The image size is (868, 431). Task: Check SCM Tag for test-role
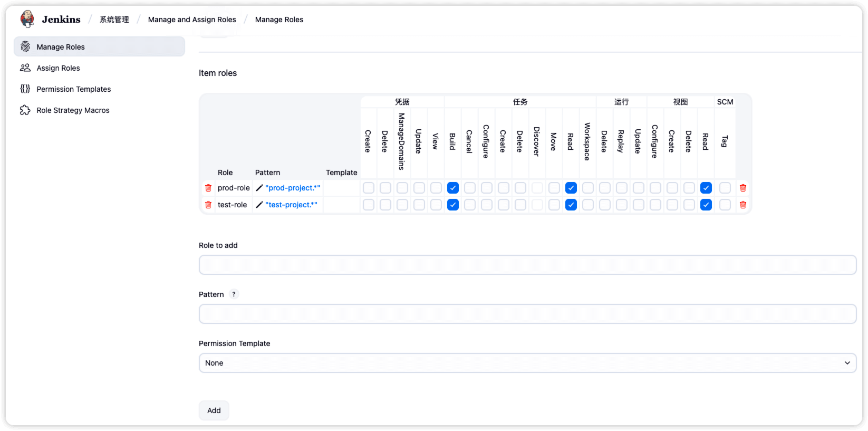tap(725, 205)
